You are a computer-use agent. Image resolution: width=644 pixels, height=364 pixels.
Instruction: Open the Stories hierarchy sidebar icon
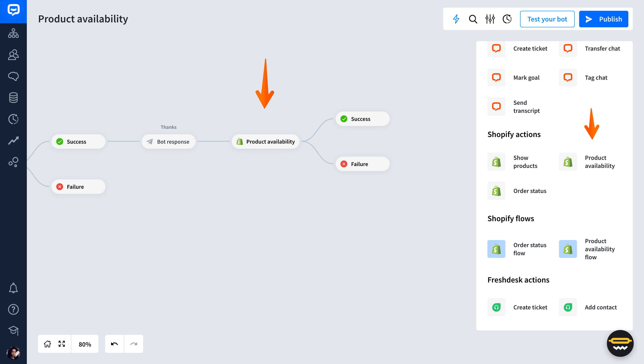13,33
